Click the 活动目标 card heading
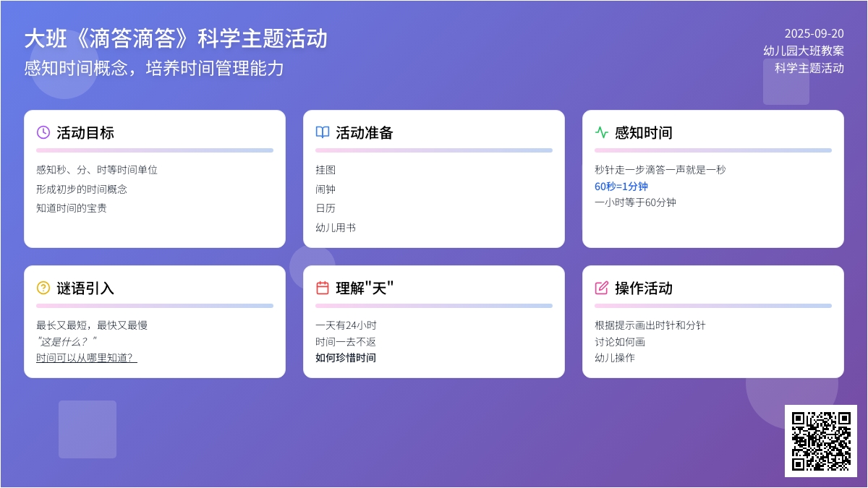 coord(85,133)
